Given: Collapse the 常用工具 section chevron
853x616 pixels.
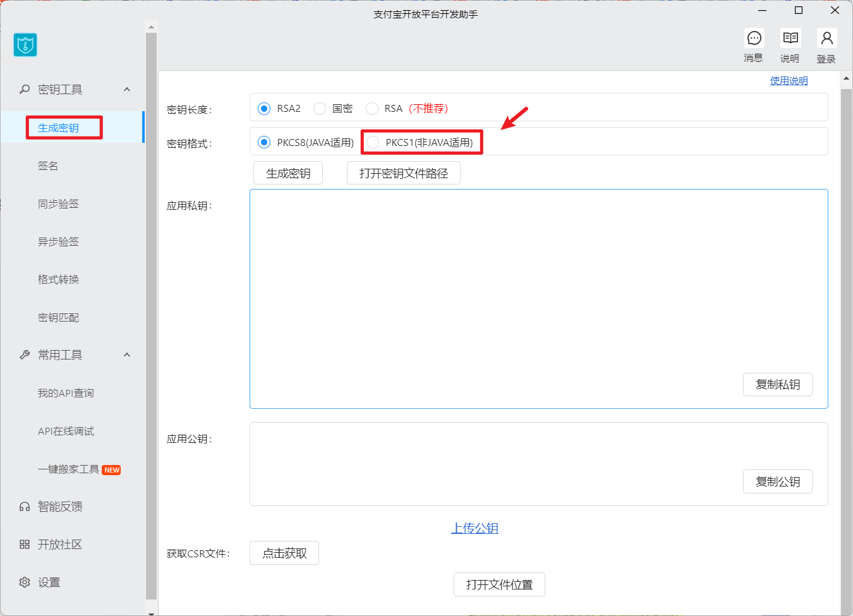Looking at the screenshot, I should [x=127, y=354].
